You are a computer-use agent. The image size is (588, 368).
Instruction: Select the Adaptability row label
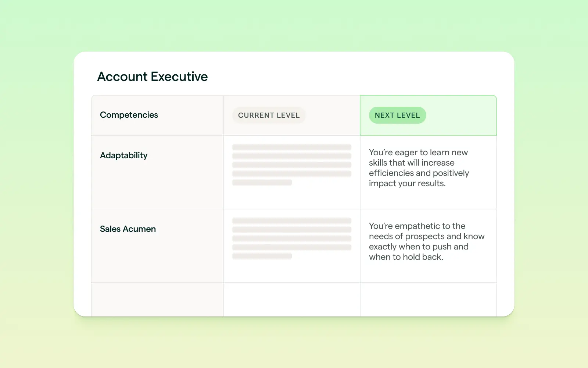pos(123,155)
